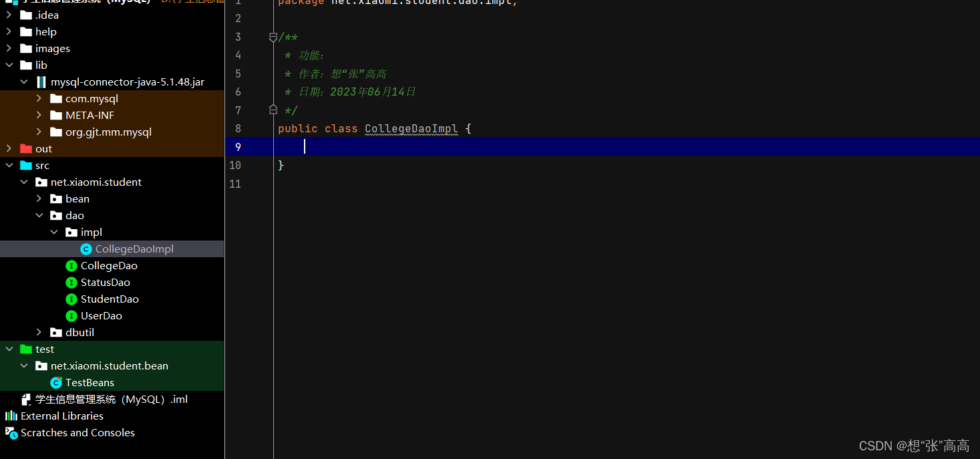
Task: Click the bean package icon
Action: pyautogui.click(x=56, y=198)
